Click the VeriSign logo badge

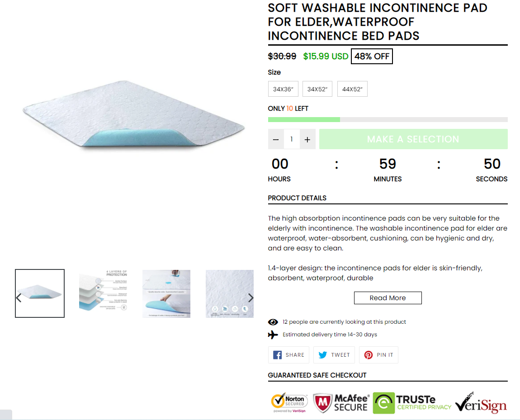click(x=481, y=403)
